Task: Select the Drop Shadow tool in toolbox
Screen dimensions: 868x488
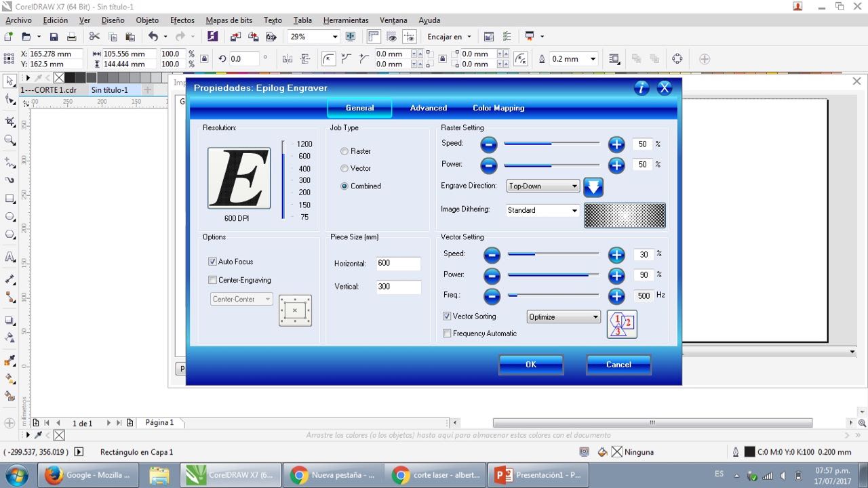Action: point(9,320)
